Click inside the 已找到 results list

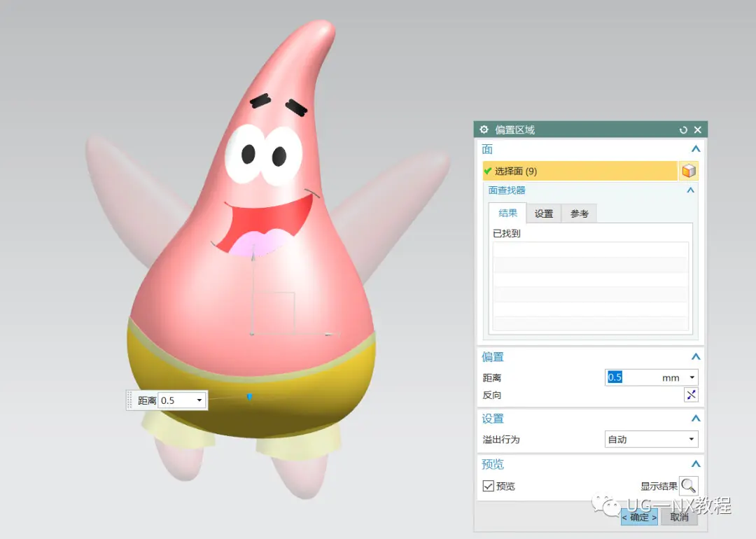click(591, 286)
